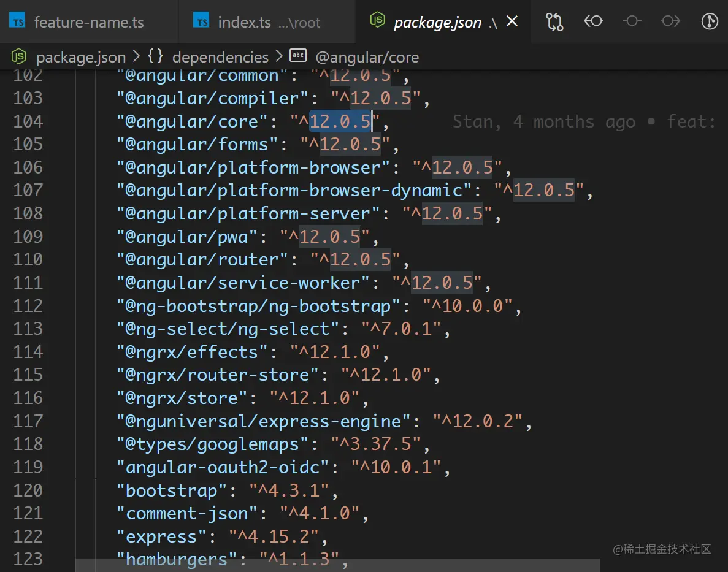Image resolution: width=728 pixels, height=572 pixels.
Task: Click the next revision arrow icon
Action: (670, 21)
